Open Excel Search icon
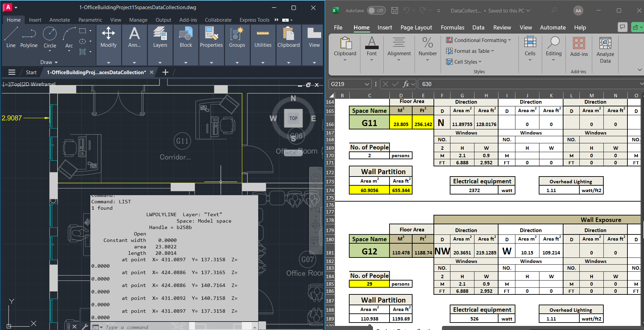This screenshot has width=644, height=330. point(554,11)
